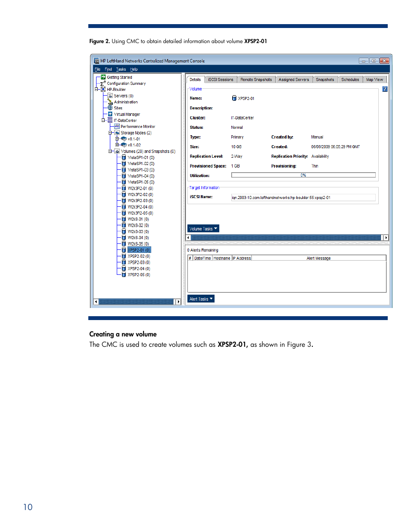Switch to the Snapshots tab

pyautogui.click(x=325, y=79)
